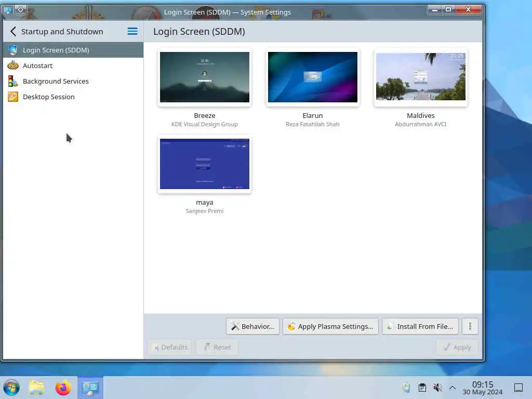Image resolution: width=532 pixels, height=399 pixels.
Task: Open Desktop Session settings
Action: [73, 97]
